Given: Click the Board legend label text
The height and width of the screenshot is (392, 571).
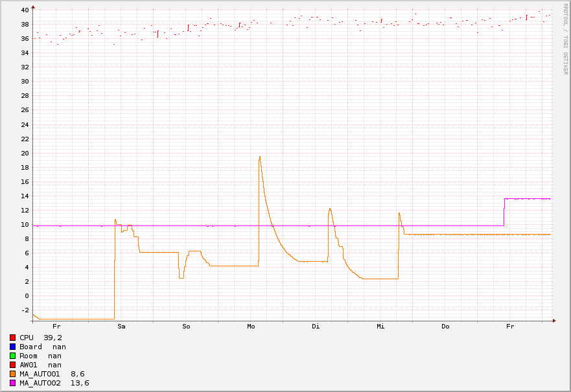Looking at the screenshot, I should tap(30, 347).
